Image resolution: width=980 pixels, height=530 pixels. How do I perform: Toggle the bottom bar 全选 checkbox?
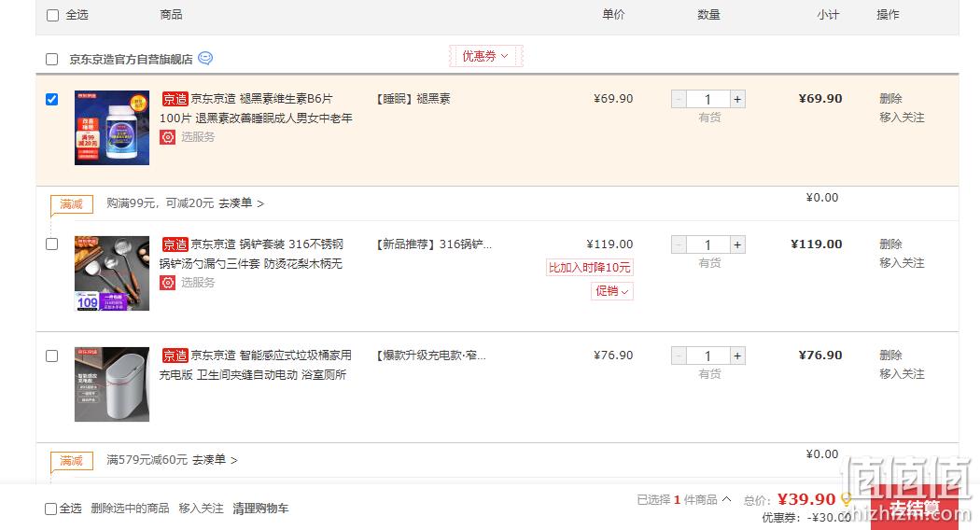(x=50, y=509)
